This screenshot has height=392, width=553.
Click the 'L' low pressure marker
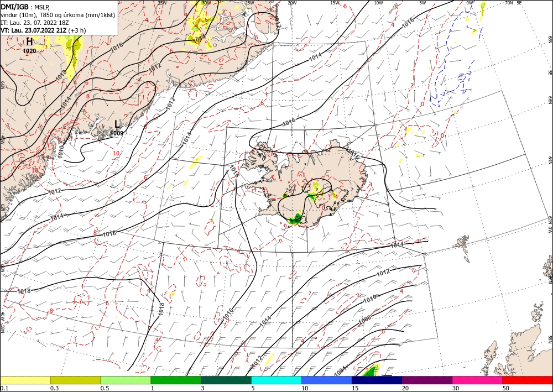point(117,124)
